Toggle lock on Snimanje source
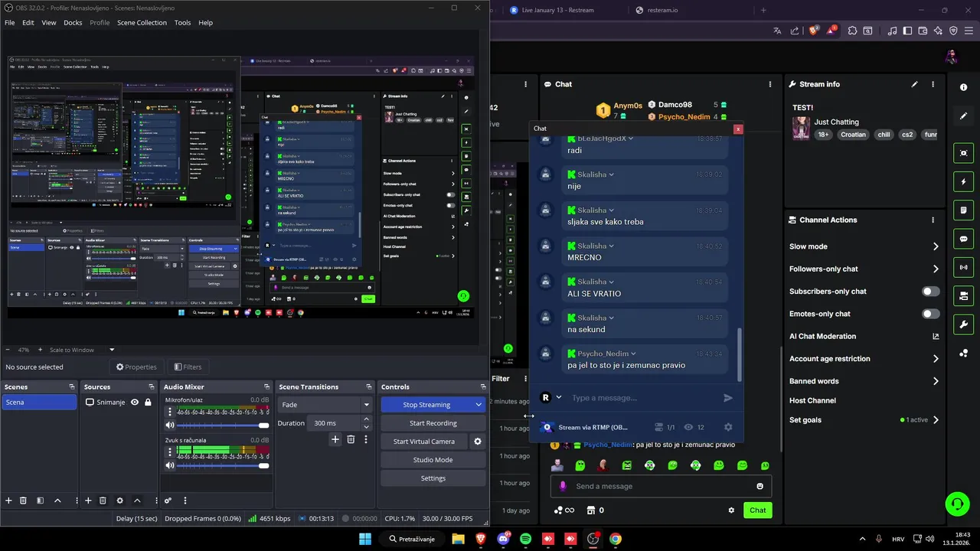 click(x=148, y=402)
